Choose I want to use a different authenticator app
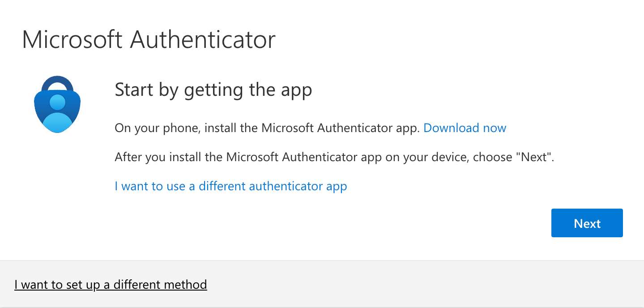Image resolution: width=644 pixels, height=308 pixels. pyautogui.click(x=231, y=186)
